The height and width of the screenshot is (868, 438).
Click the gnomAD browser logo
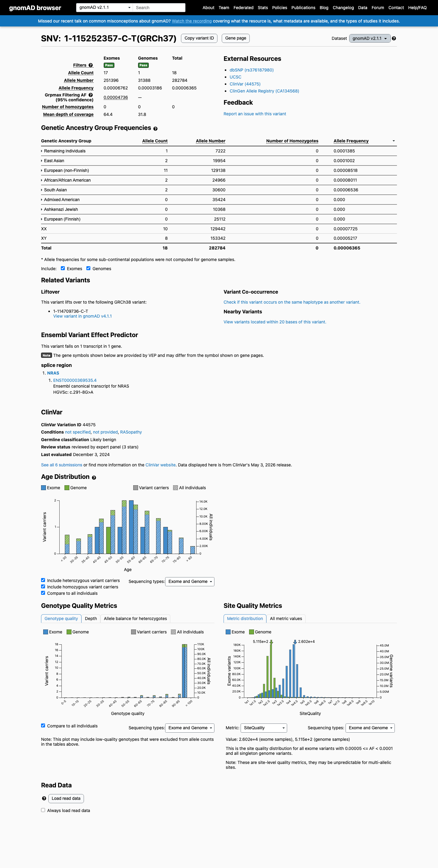point(35,8)
